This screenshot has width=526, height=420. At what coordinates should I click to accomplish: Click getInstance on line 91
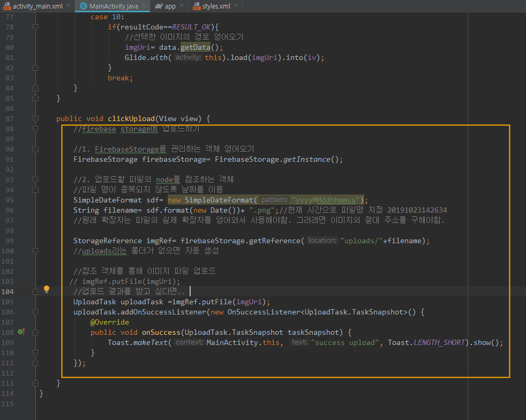(306, 159)
